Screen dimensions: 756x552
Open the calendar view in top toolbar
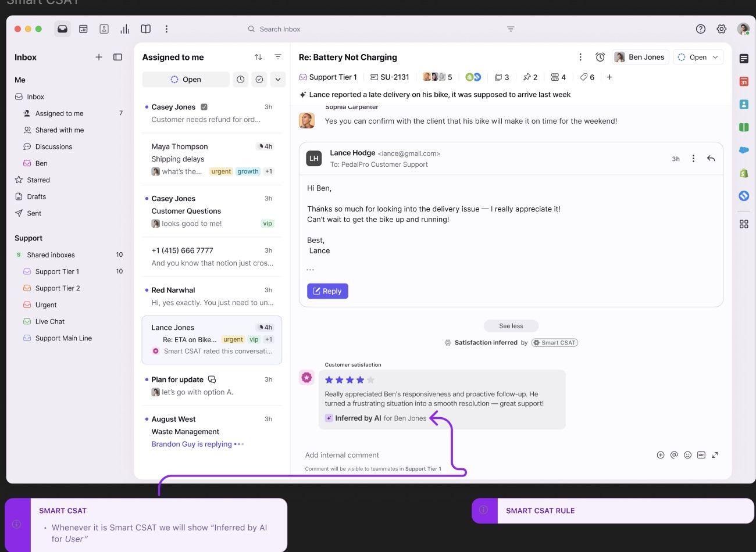point(83,29)
